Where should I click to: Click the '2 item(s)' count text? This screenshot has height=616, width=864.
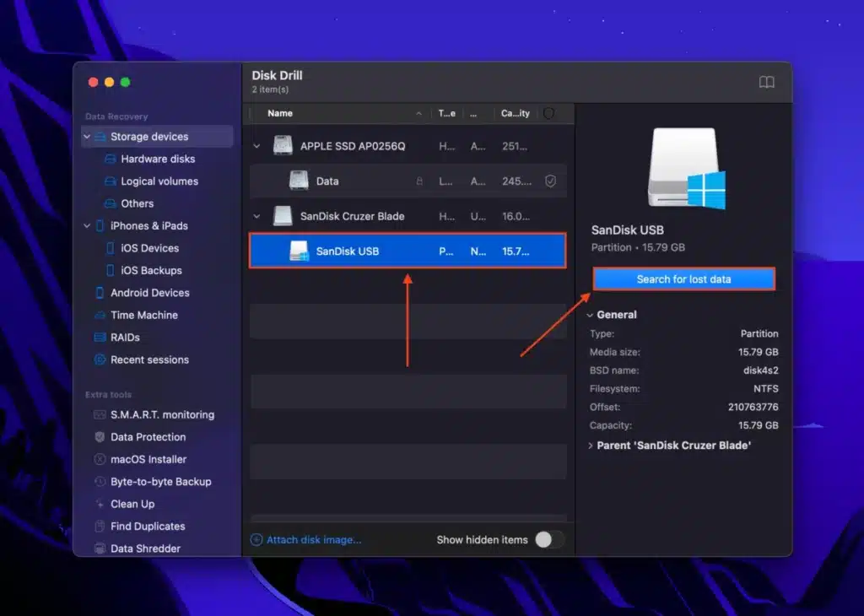pyautogui.click(x=271, y=89)
